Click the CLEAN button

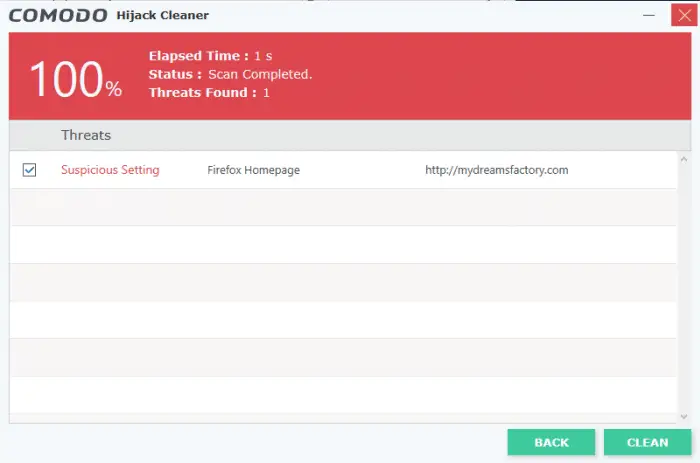click(647, 442)
